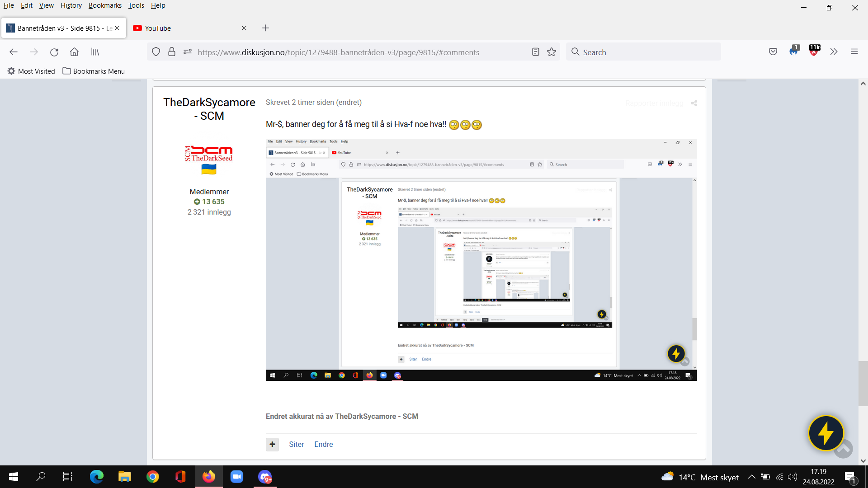Open uBlock extension with 11k badge
868x488 pixels.
pyautogui.click(x=815, y=51)
